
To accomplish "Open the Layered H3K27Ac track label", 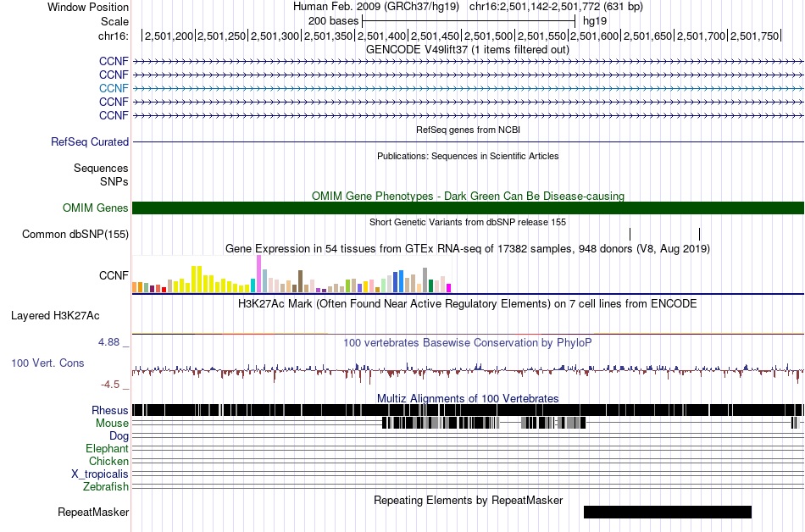I will pos(55,315).
